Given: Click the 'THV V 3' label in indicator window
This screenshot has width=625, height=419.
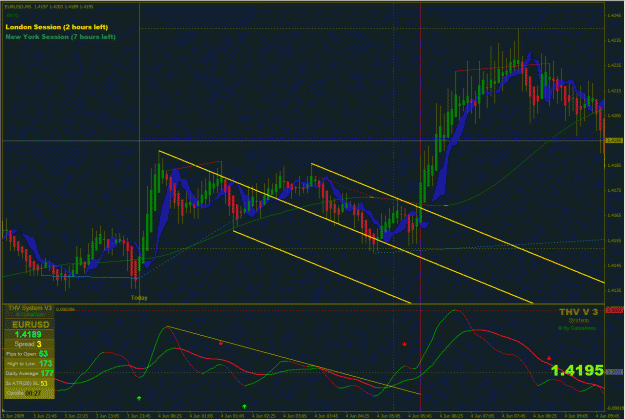Looking at the screenshot, I should (578, 312).
